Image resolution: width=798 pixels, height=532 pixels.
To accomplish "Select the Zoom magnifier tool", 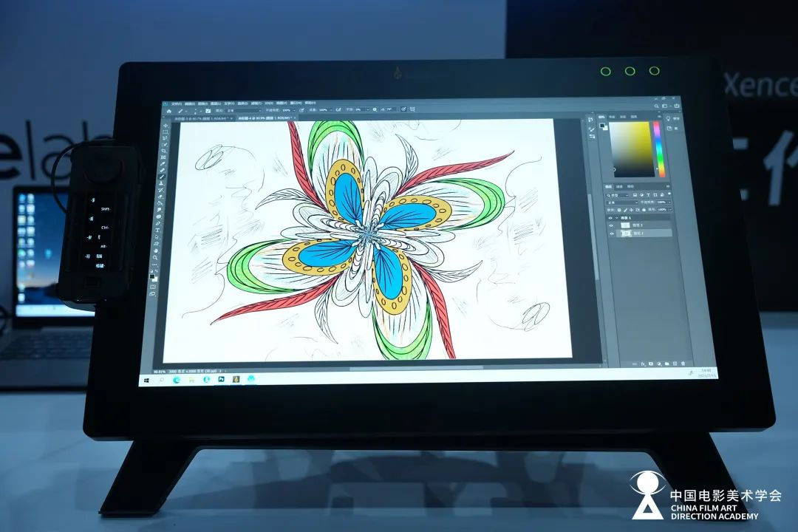I will [155, 258].
